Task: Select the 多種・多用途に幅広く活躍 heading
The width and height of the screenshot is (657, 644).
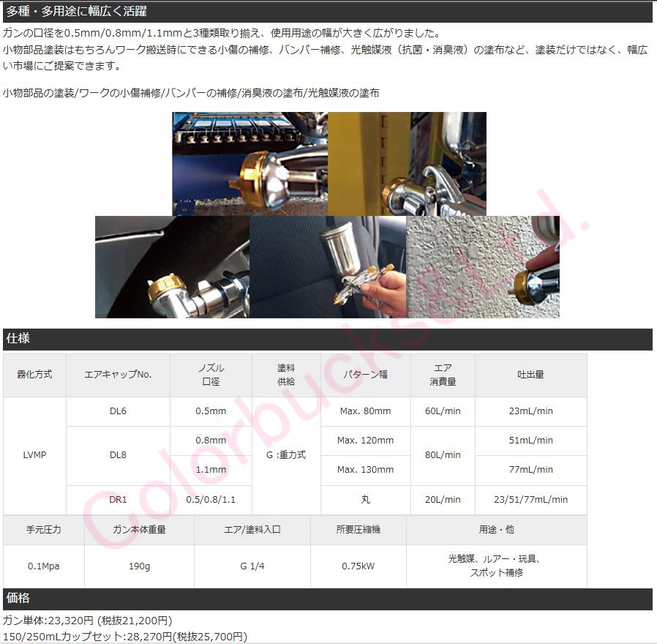Action: tap(328, 11)
